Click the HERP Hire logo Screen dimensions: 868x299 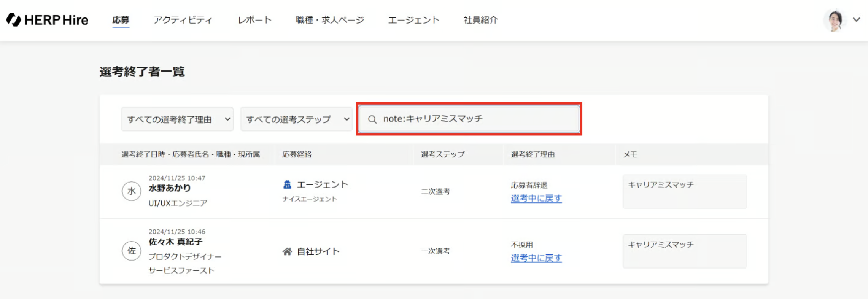(x=47, y=20)
